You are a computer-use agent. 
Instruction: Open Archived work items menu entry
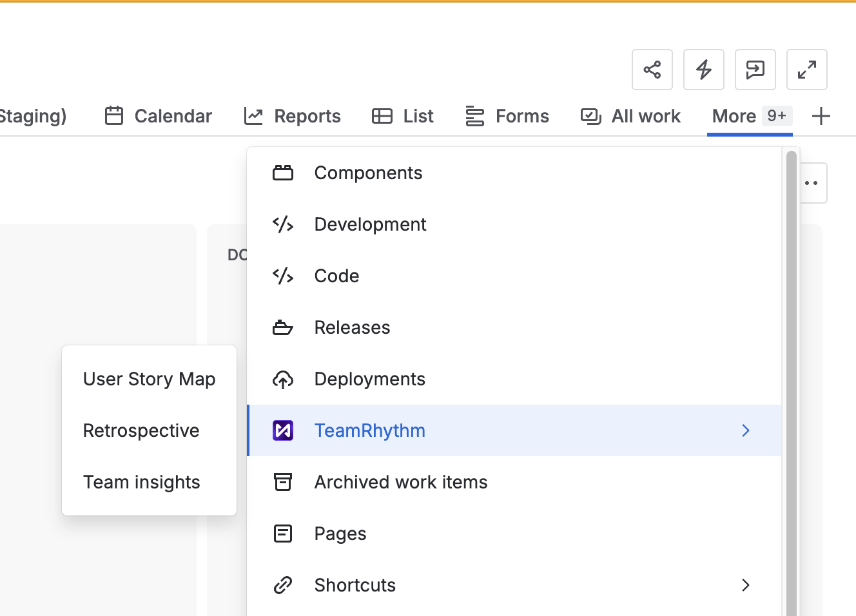(400, 482)
